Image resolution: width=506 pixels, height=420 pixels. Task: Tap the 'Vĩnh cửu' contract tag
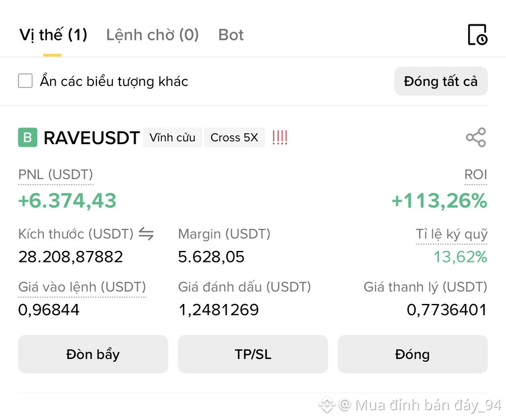click(x=172, y=137)
